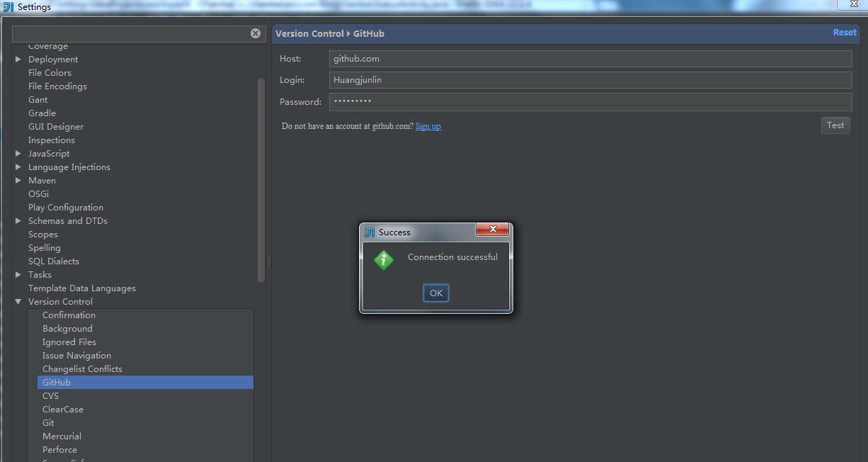Click the 'Connection successful' message

click(x=452, y=257)
